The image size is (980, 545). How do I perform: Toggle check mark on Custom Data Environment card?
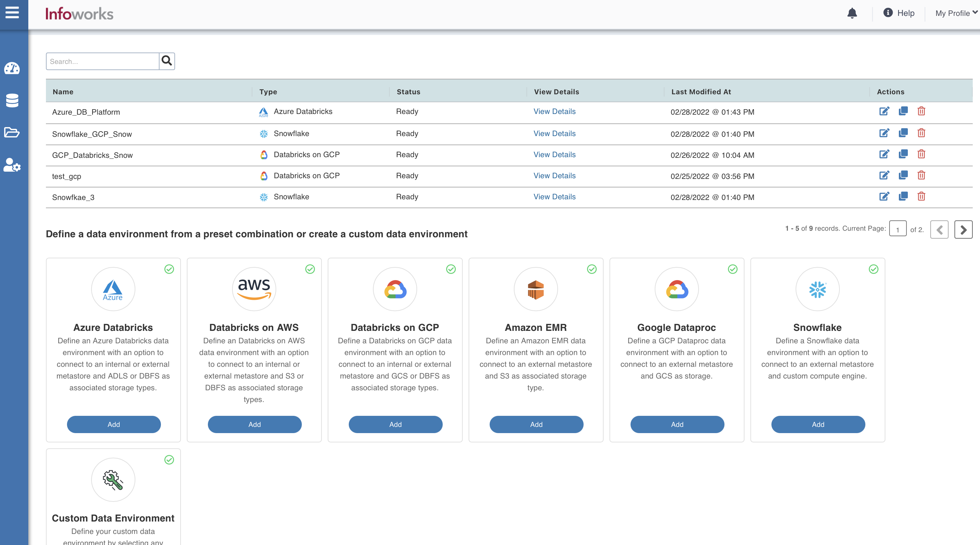[169, 460]
